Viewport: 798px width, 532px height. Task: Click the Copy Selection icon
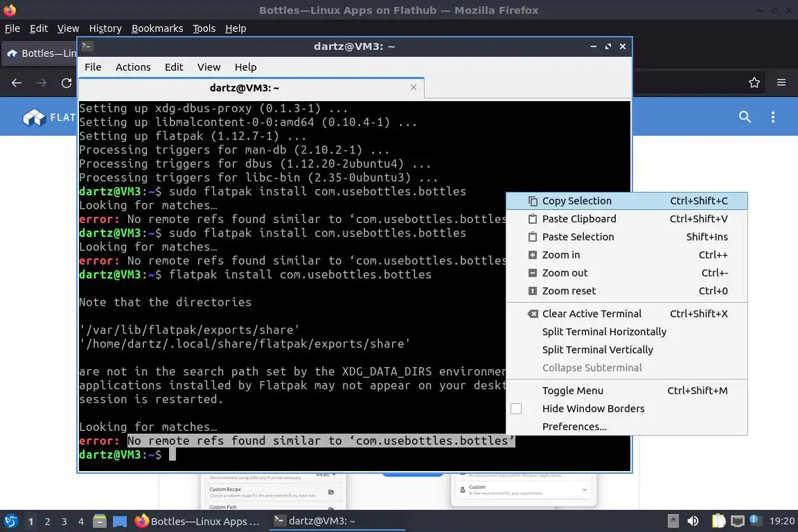tap(532, 201)
